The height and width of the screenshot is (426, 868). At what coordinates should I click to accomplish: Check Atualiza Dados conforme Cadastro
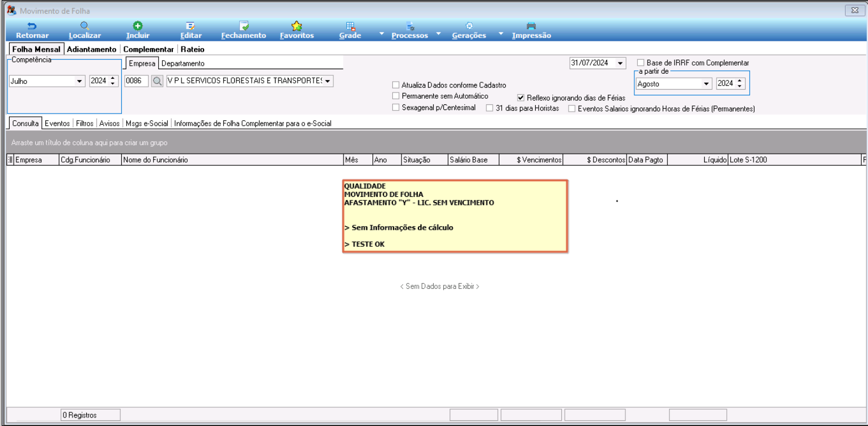pyautogui.click(x=396, y=85)
